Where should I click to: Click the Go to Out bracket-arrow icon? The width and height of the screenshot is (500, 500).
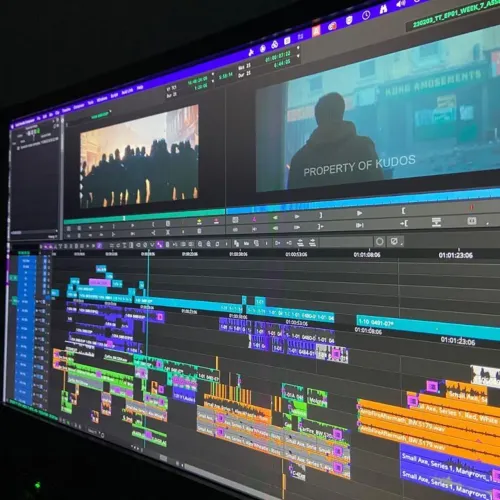coord(320,227)
